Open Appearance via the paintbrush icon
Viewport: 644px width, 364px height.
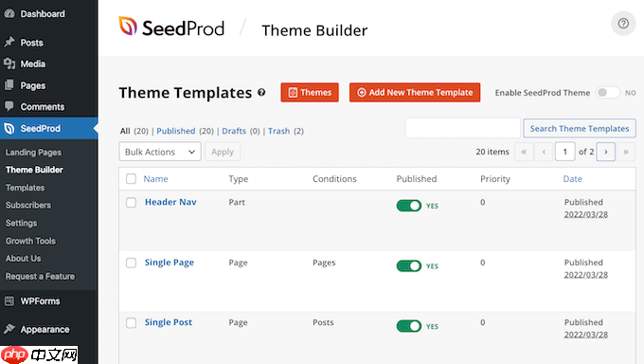click(9, 329)
